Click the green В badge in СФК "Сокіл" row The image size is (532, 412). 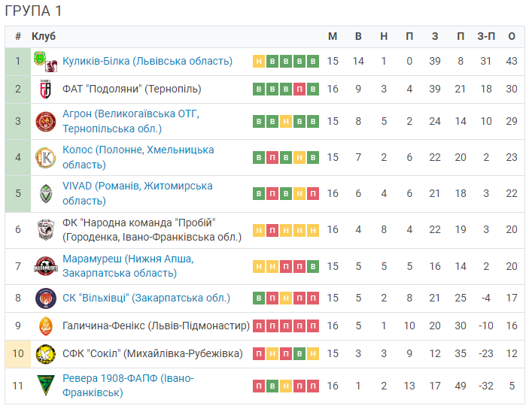pos(299,354)
